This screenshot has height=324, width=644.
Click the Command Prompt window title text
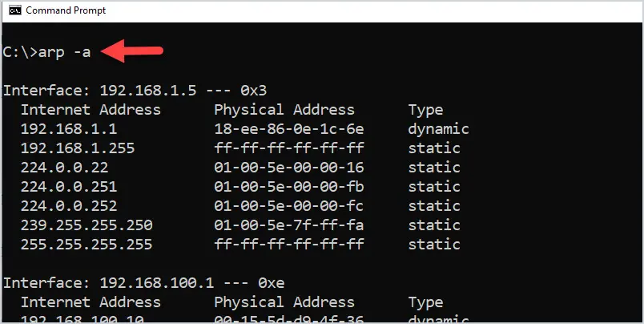[66, 10]
